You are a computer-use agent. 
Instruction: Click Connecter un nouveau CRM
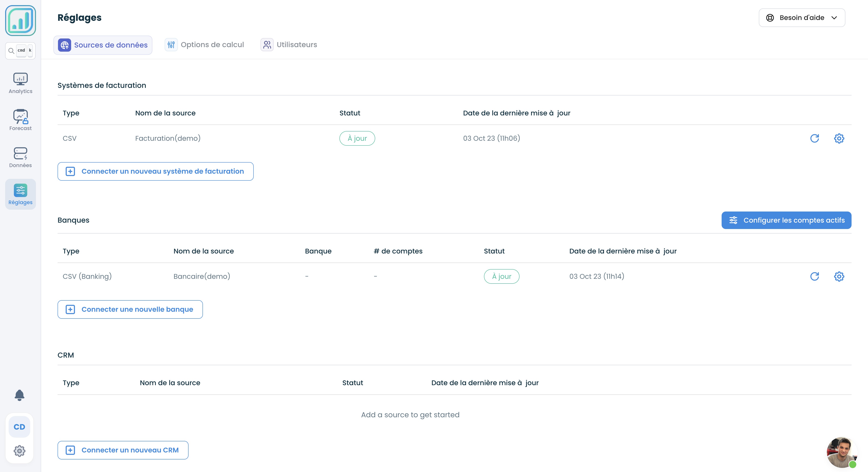point(123,450)
